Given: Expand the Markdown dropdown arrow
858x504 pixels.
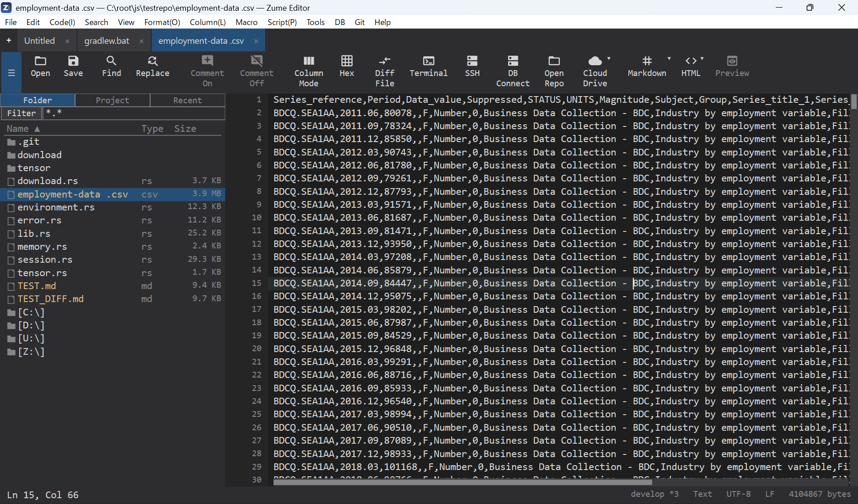Looking at the screenshot, I should [x=669, y=59].
